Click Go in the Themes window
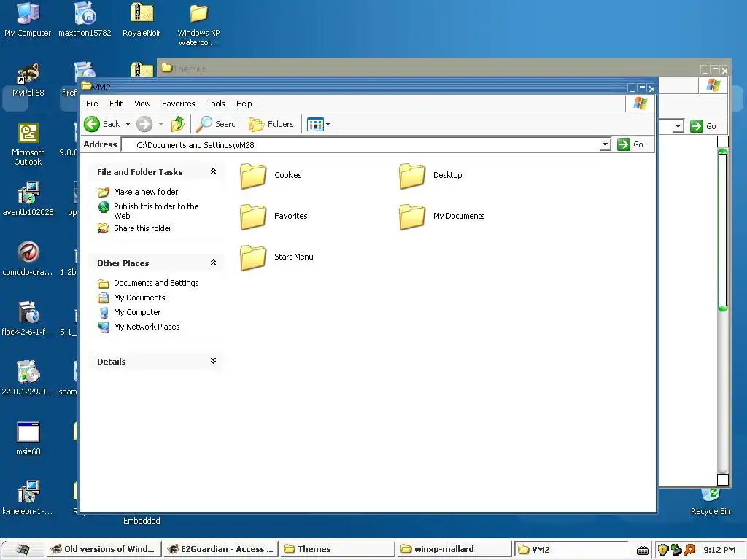 tap(704, 126)
